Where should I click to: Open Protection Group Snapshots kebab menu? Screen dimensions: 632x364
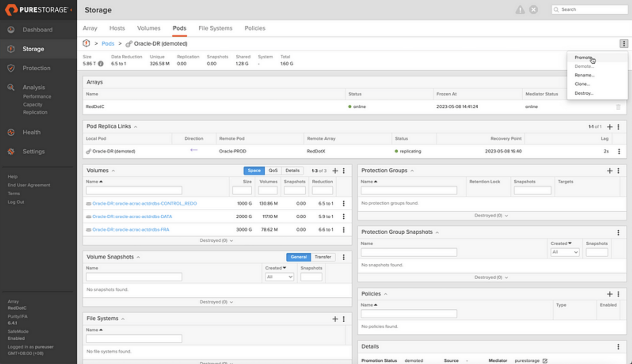(x=618, y=233)
